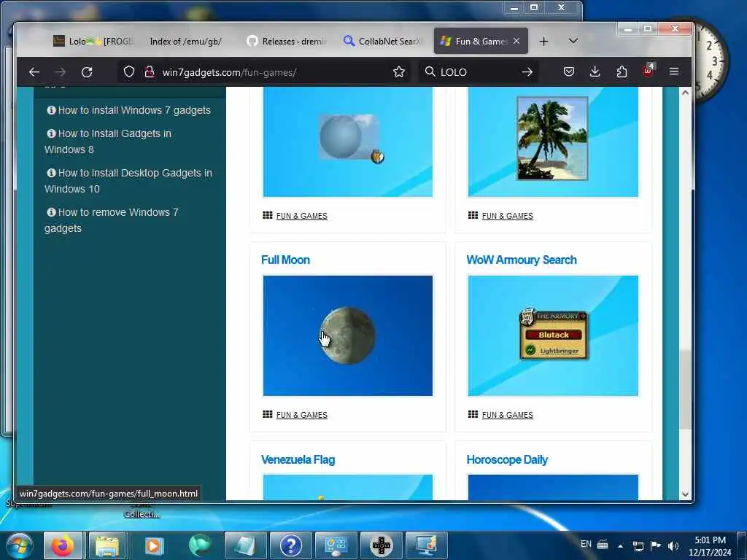Click the notebook taskbar icon

[245, 545]
